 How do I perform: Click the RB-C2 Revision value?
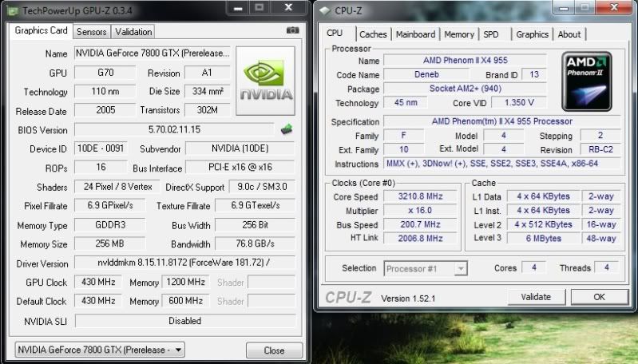(600, 149)
